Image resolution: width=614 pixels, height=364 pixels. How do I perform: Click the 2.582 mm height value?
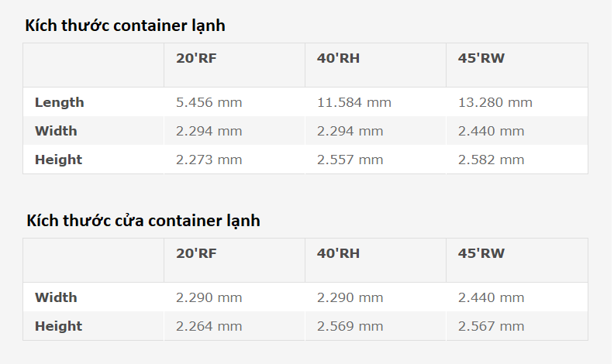[x=491, y=160]
